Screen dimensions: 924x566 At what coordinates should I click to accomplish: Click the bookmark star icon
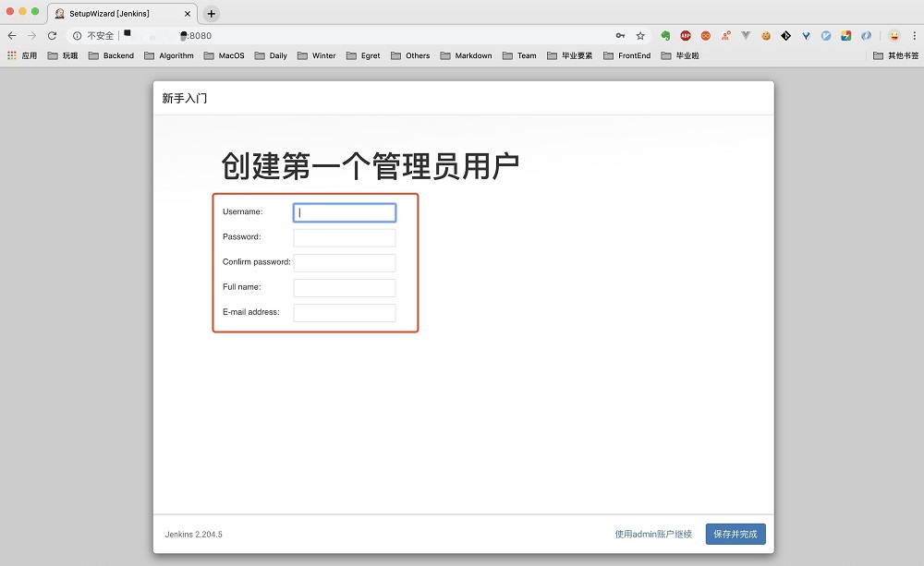tap(640, 35)
